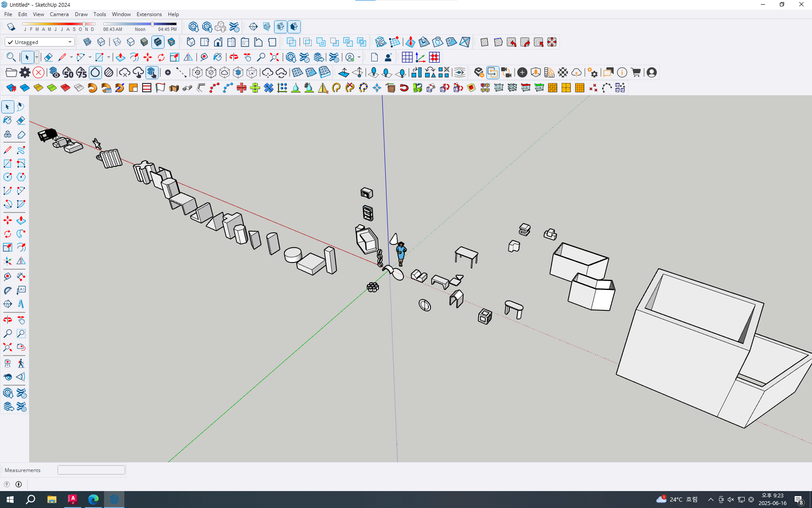Open the Extensions menu
Screen dimensions: 812x508
(149, 14)
